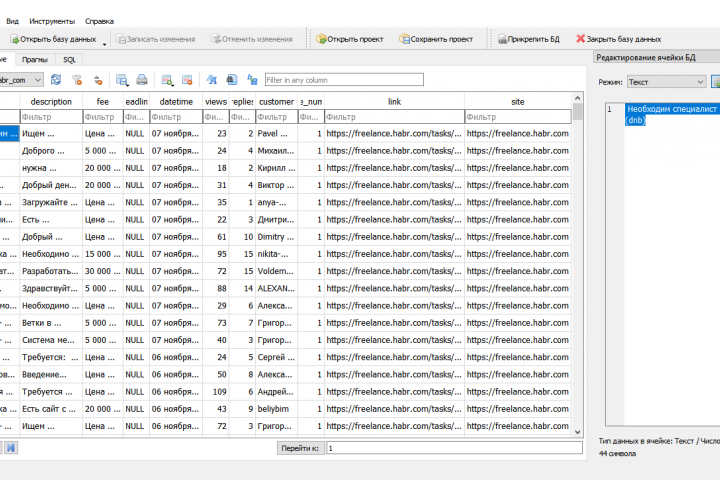Click the refresh table data icon
The width and height of the screenshot is (720, 480).
[56, 79]
